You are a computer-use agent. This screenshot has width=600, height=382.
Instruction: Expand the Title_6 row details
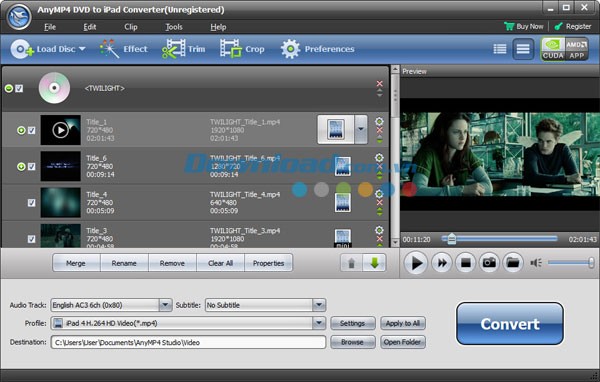21,167
